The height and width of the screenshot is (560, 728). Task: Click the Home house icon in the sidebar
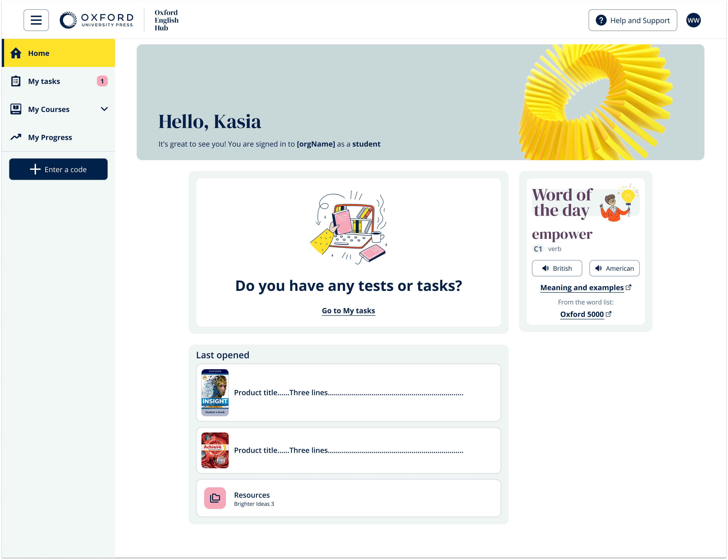coord(16,53)
